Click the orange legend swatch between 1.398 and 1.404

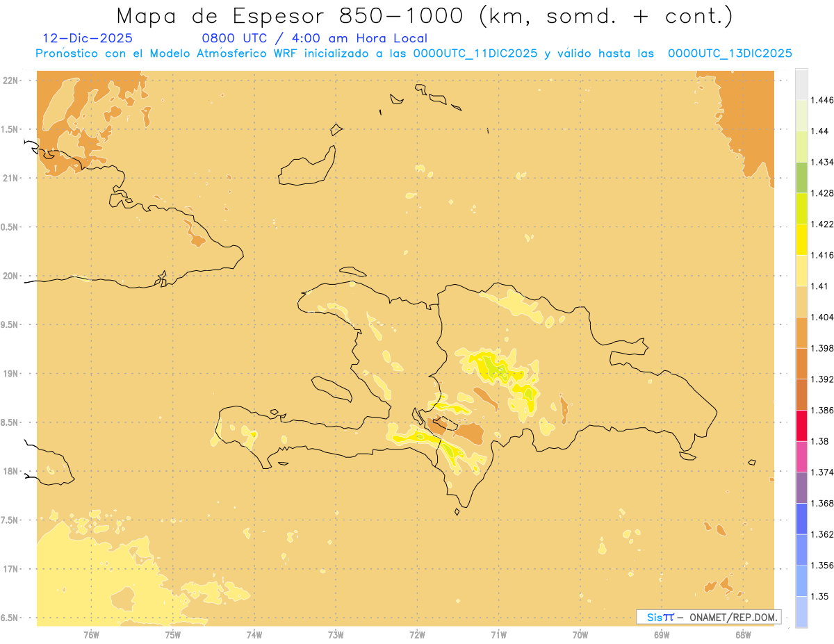click(x=802, y=332)
